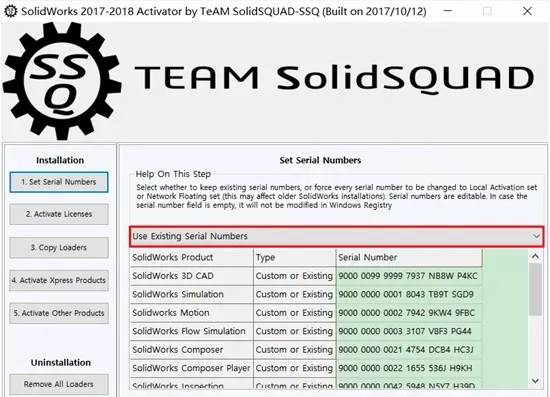Edit the SolidWorks 3D CAD serial number field
The image size is (550, 397).
409,276
